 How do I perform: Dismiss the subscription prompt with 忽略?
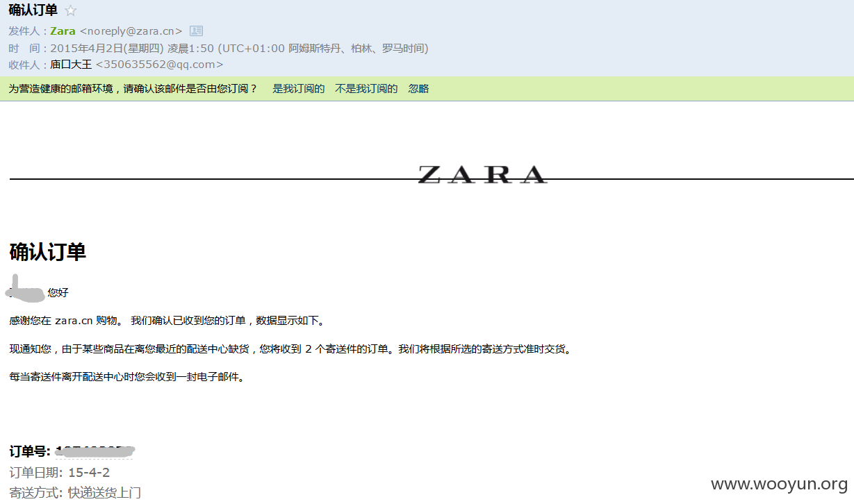418,89
